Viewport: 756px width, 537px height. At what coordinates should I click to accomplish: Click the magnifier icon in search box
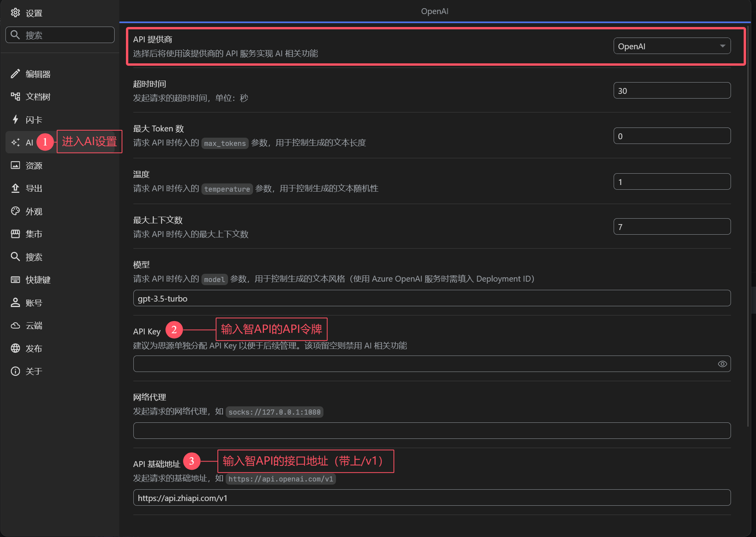[x=15, y=35]
